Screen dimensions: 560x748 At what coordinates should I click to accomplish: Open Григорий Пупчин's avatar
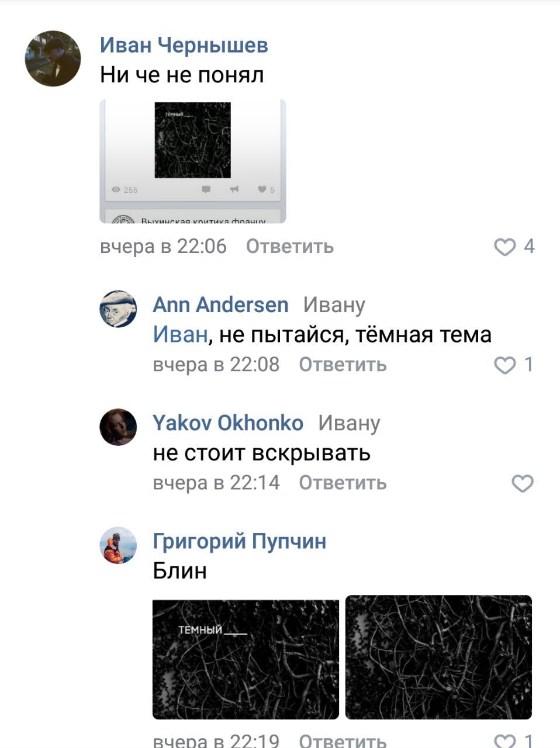pyautogui.click(x=118, y=545)
